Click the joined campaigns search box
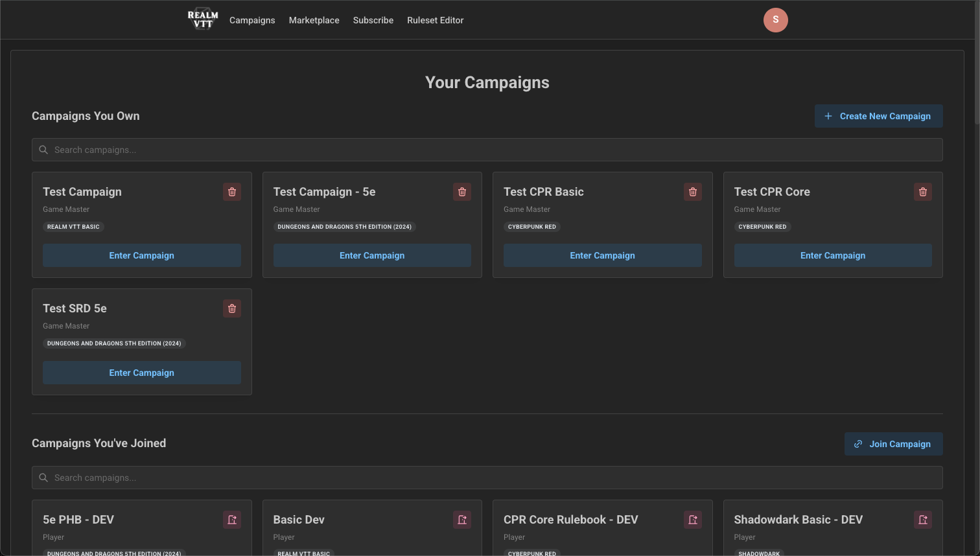 coord(487,478)
